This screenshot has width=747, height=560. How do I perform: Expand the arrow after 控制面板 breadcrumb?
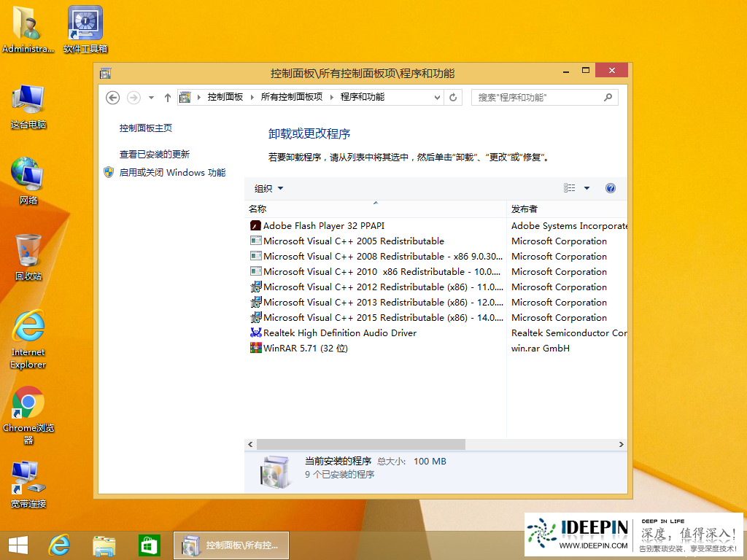click(252, 98)
